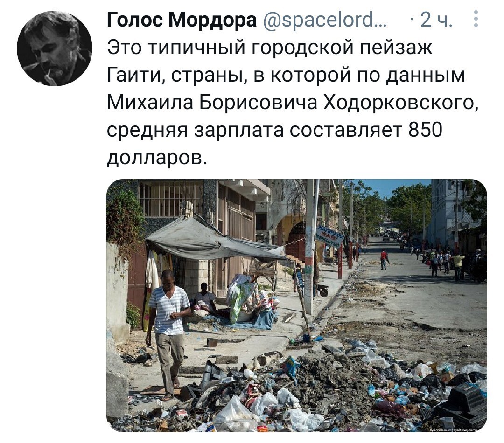
Task: Open Голос Мордора's round profile avatar
Action: (55, 48)
